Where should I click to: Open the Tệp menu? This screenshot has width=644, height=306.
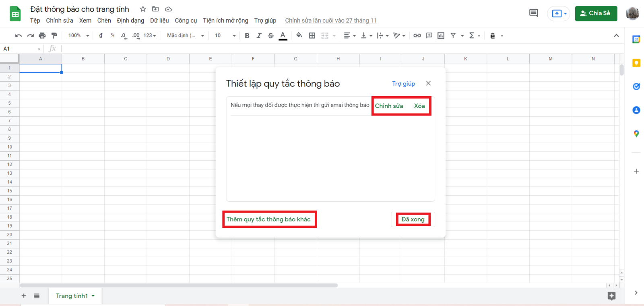pos(35,21)
